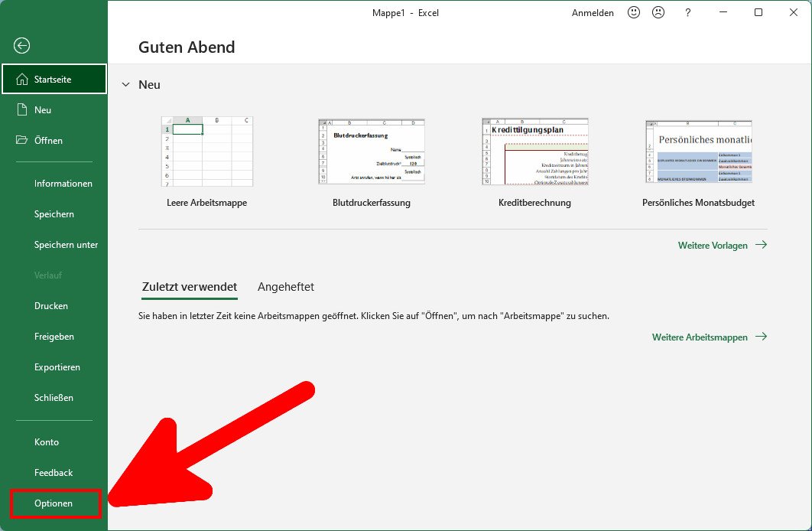
Task: Click Anmelden in the title bar
Action: 593,12
